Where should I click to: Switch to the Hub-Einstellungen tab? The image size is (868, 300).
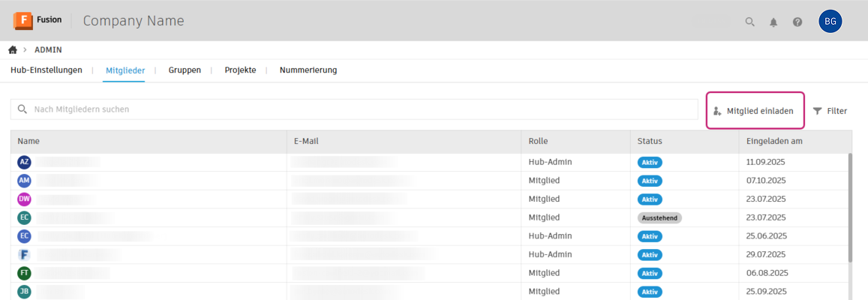coord(47,70)
